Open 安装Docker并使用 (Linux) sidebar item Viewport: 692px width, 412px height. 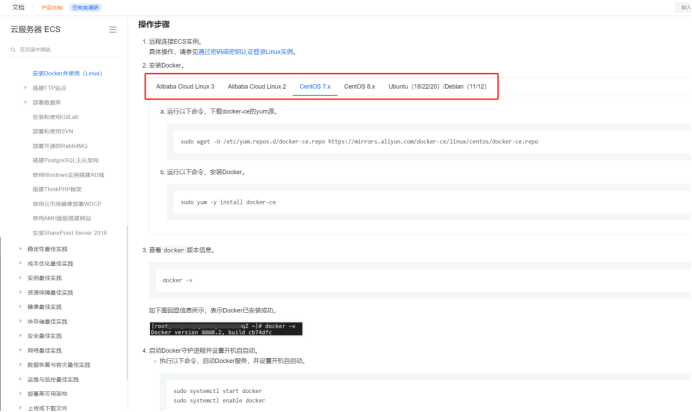[x=68, y=74]
